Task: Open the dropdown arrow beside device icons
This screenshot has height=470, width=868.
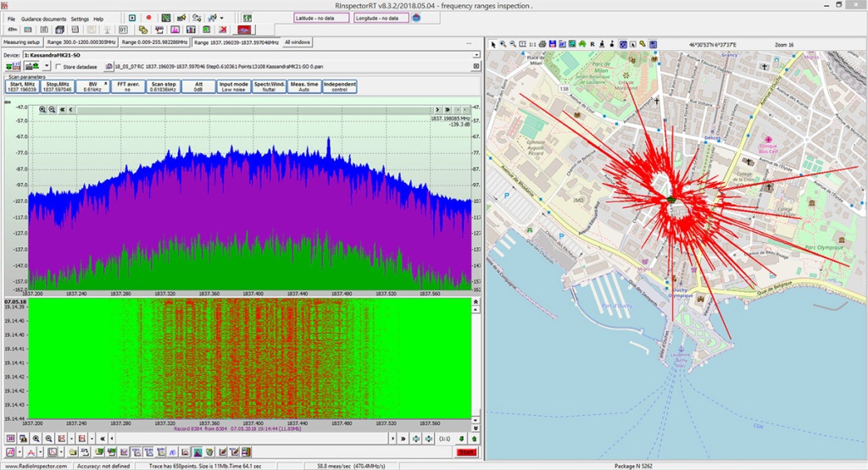Action: pos(47,66)
